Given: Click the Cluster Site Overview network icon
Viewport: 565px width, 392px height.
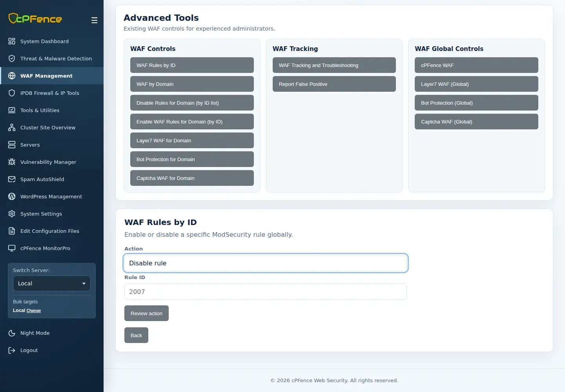Looking at the screenshot, I should click(x=12, y=127).
